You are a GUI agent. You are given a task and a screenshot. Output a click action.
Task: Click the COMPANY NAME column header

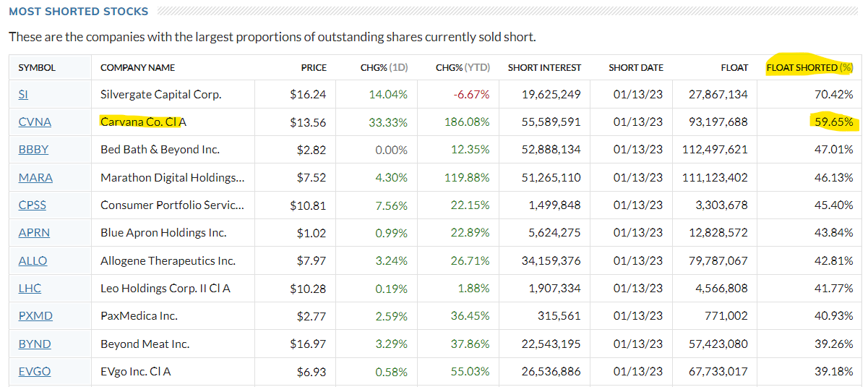137,67
